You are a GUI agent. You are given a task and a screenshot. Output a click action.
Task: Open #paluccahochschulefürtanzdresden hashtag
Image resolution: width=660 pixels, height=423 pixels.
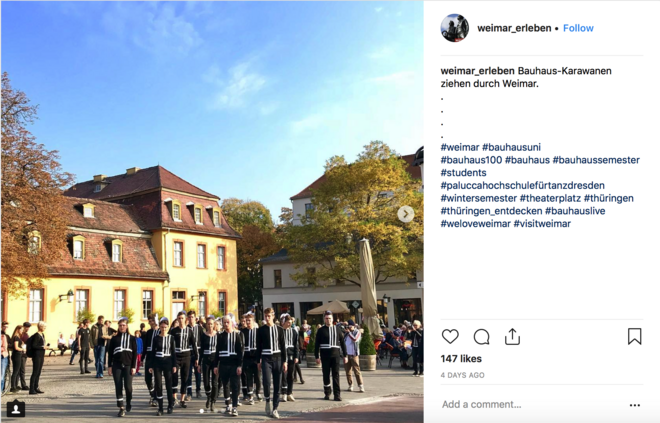pos(522,186)
